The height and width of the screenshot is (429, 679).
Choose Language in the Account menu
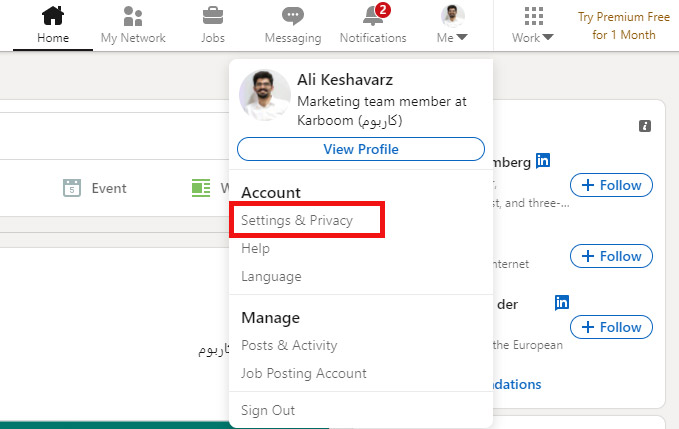tap(271, 276)
